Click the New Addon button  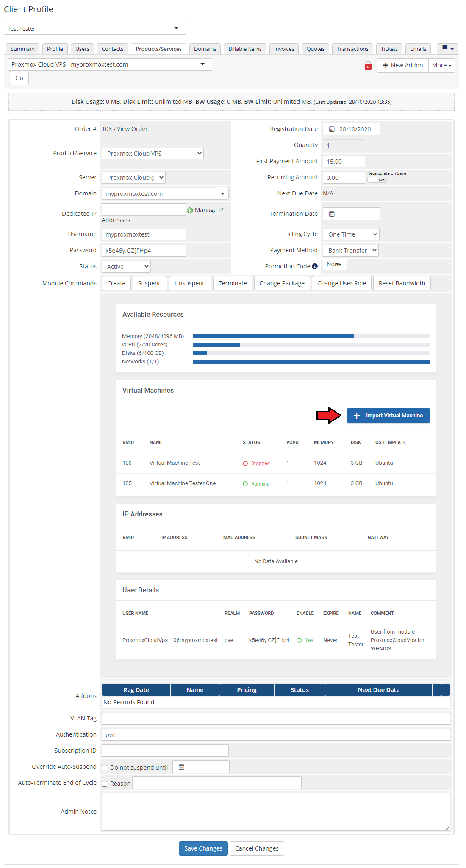[403, 65]
